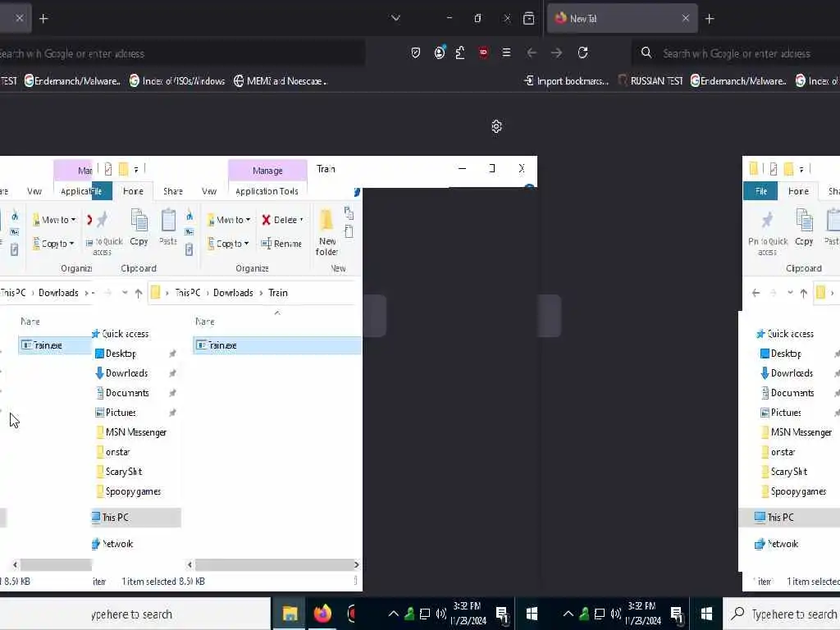
Task: Open the Firefox account icon
Action: 440,52
